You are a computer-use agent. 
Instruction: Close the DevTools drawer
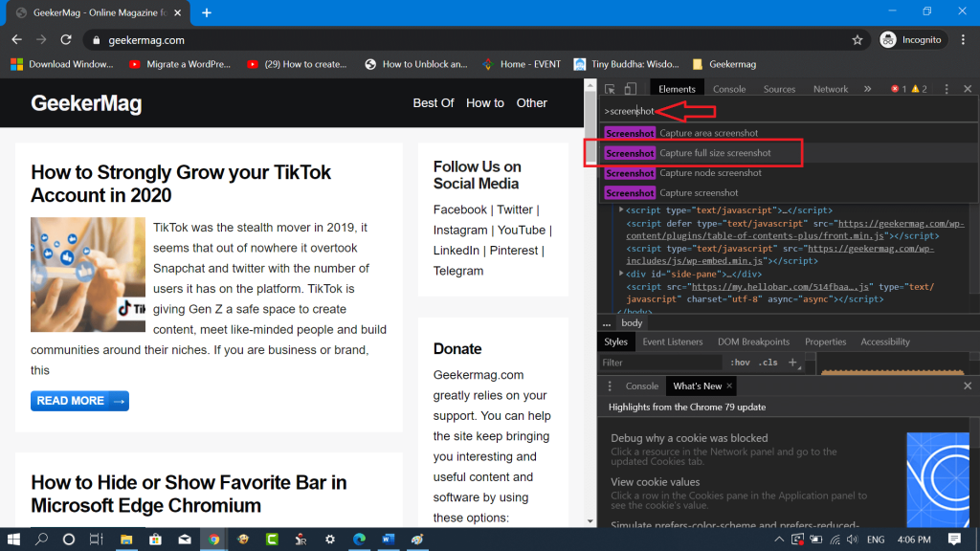(968, 386)
